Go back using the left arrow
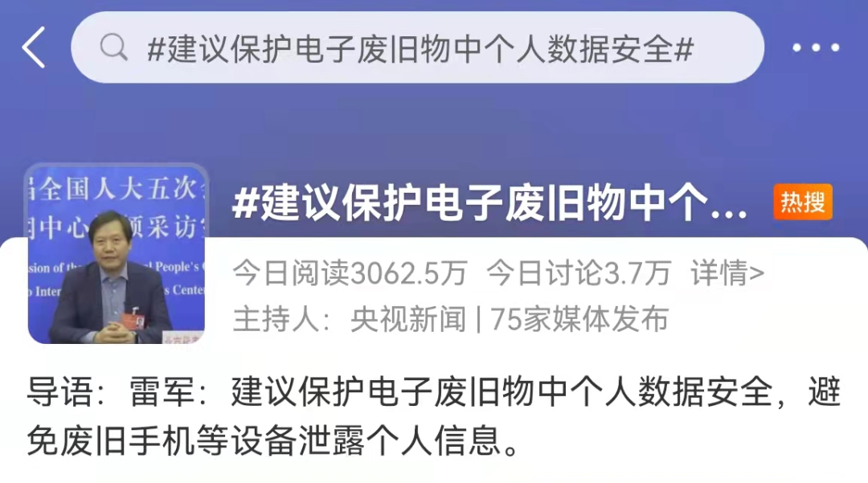Viewport: 868px width, 483px height. pyautogui.click(x=33, y=48)
